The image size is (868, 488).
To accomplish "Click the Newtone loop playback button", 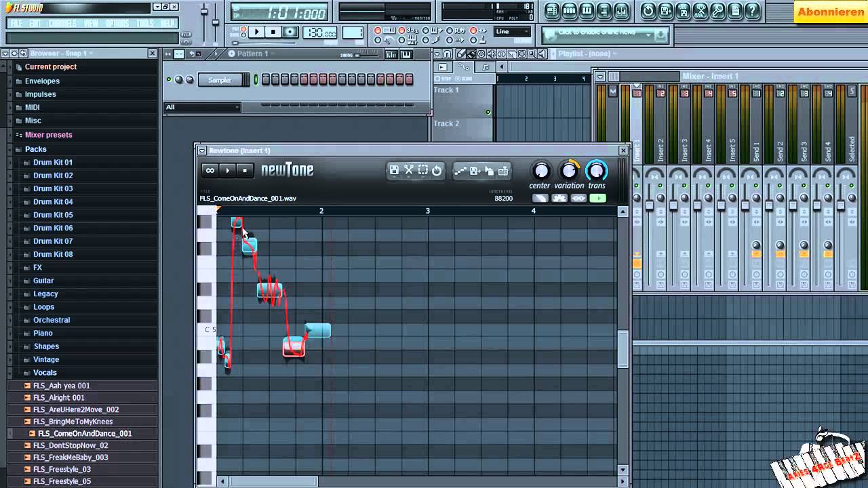I will (x=210, y=170).
